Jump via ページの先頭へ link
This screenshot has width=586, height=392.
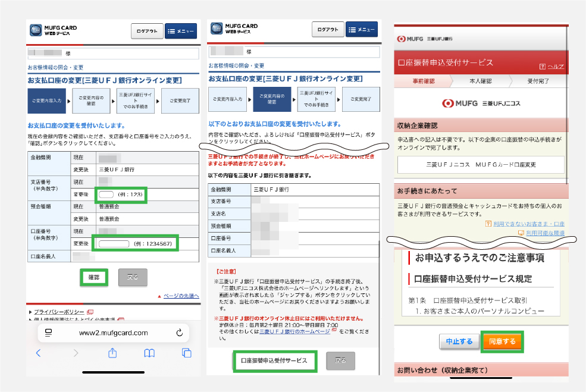[181, 296]
